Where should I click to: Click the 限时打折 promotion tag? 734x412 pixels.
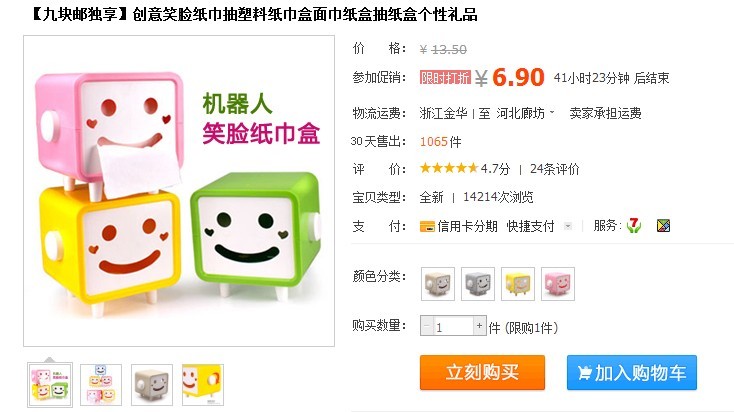(445, 77)
